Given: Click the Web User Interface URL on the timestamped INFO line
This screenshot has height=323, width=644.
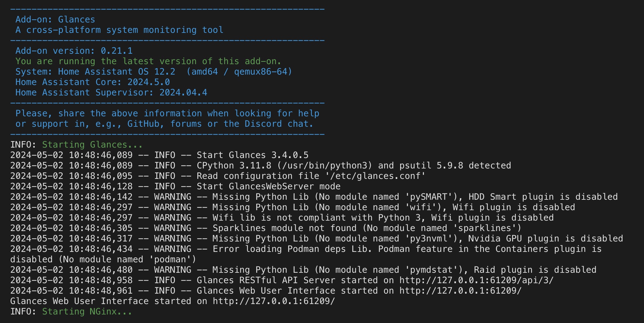Looking at the screenshot, I should [x=460, y=291].
